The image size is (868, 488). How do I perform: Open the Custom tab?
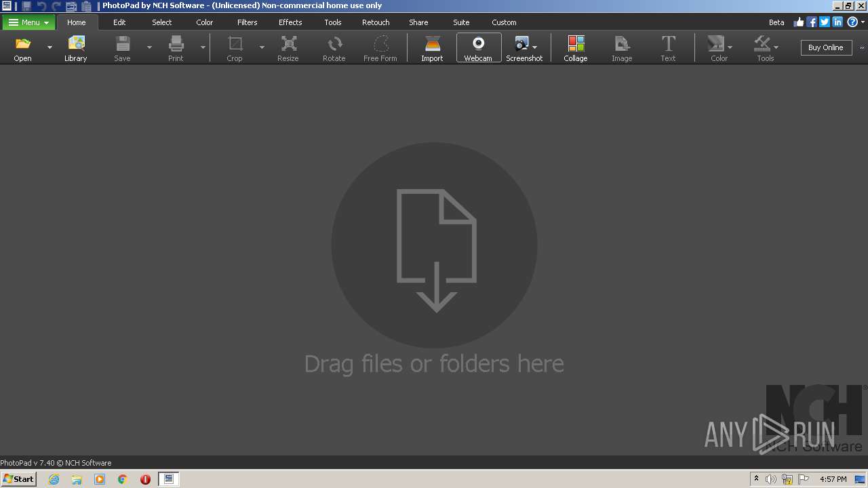[504, 22]
